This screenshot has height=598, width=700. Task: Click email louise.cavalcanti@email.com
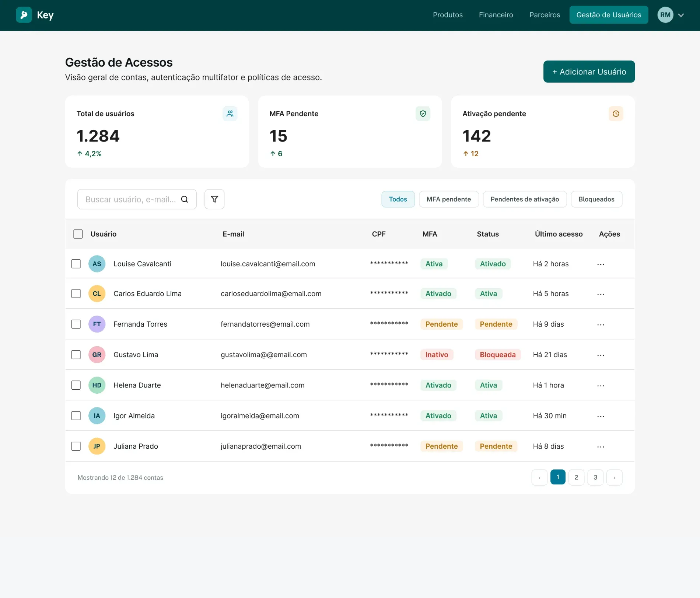268,264
